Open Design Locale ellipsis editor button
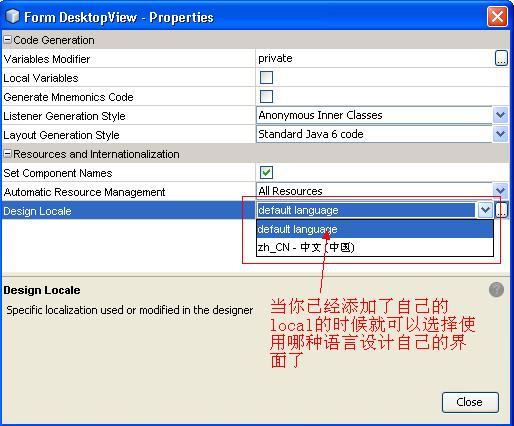The image size is (514, 426). pos(501,210)
